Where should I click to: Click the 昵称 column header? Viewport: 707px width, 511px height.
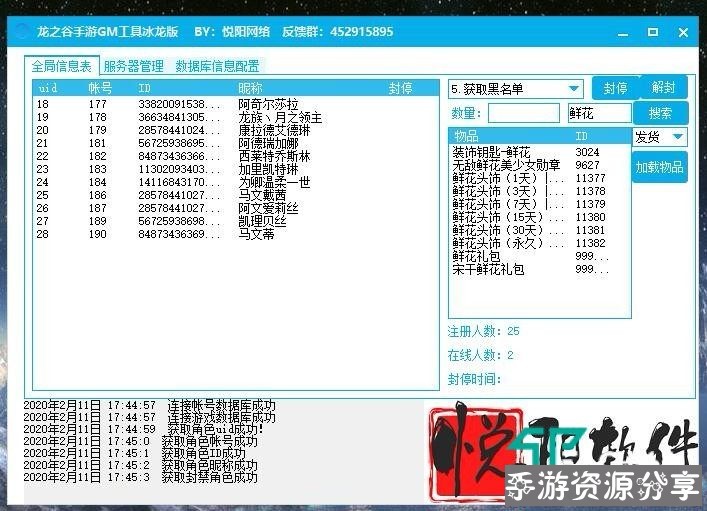[250, 88]
